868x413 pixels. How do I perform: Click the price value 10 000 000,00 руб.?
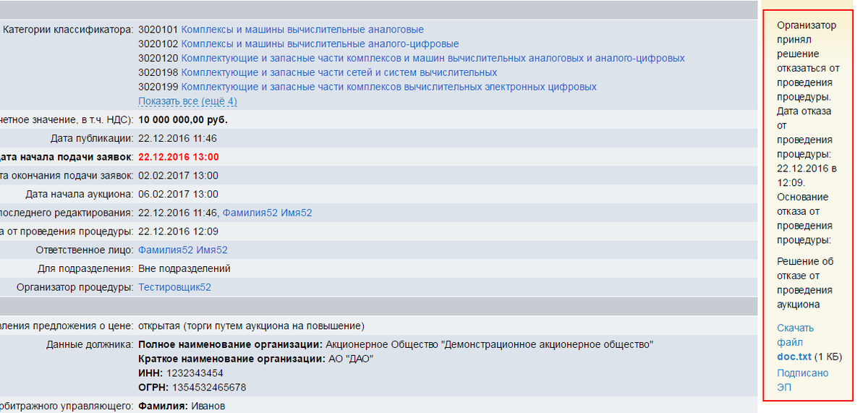(187, 120)
